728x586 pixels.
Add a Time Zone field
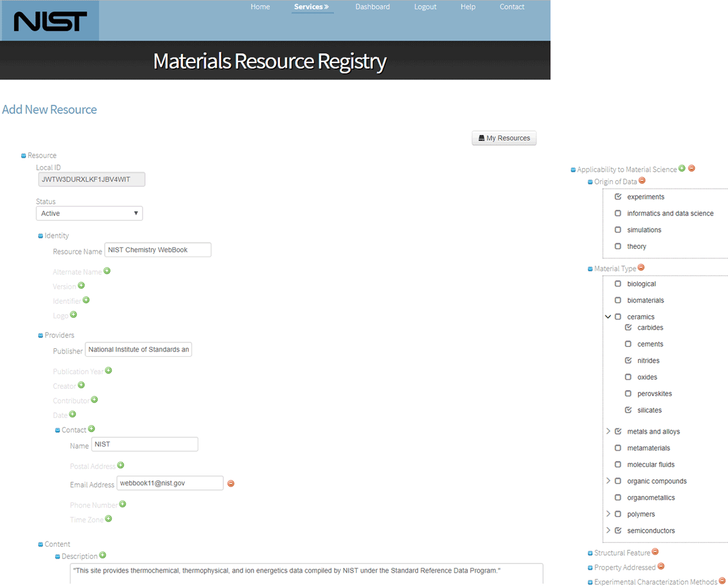109,519
